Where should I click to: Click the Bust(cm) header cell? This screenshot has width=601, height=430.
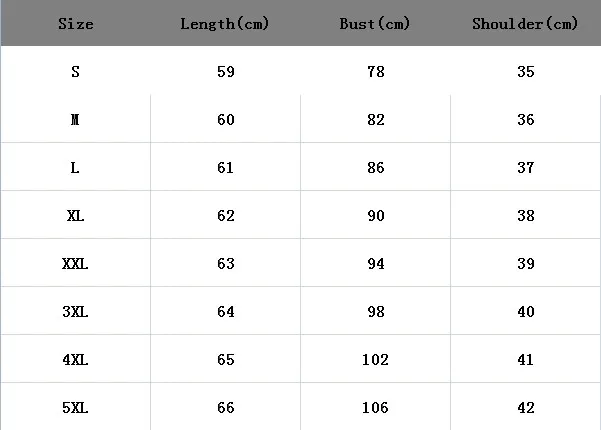[376, 24]
